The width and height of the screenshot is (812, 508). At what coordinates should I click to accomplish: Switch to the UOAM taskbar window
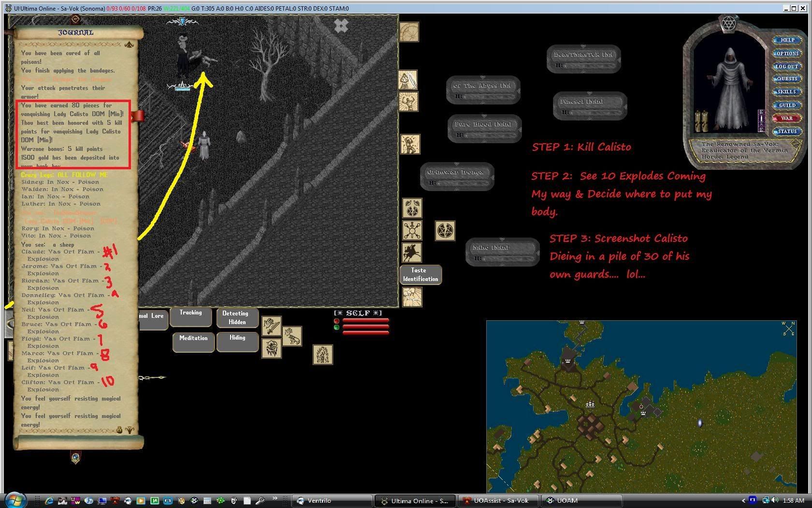[x=581, y=501]
